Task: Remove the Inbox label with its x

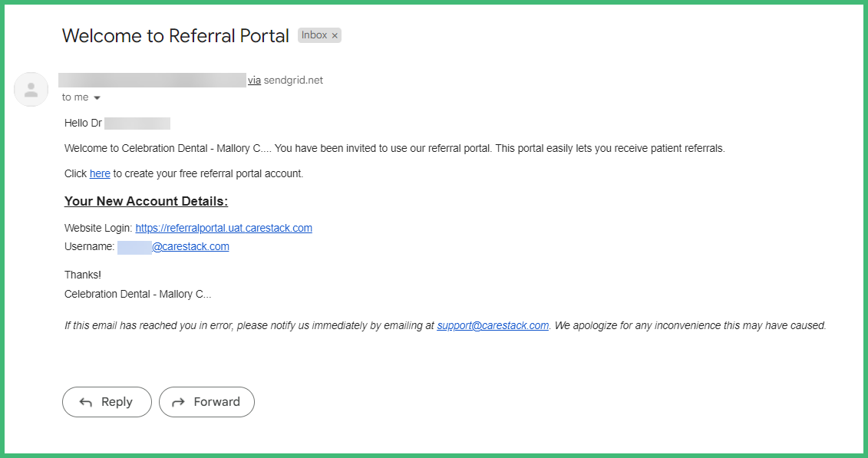Action: [335, 35]
